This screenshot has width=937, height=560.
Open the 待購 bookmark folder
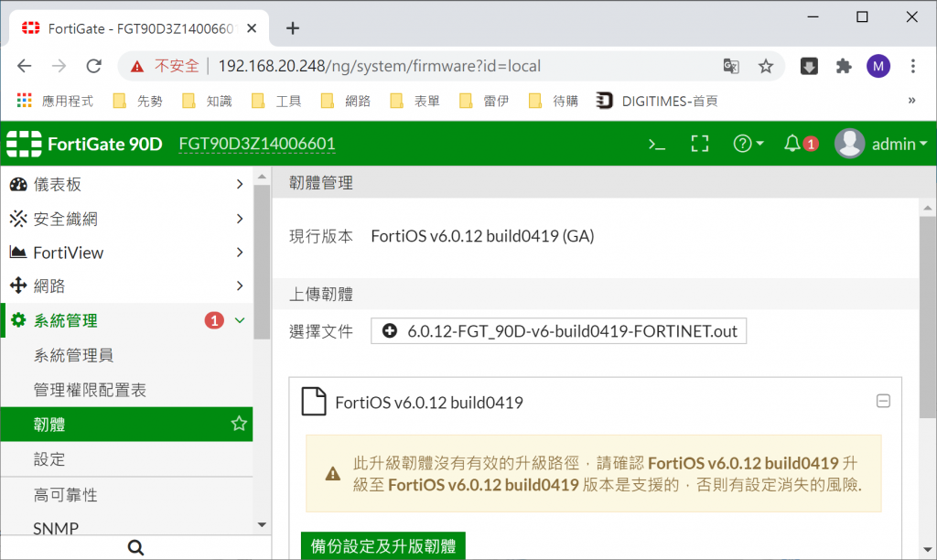click(554, 101)
